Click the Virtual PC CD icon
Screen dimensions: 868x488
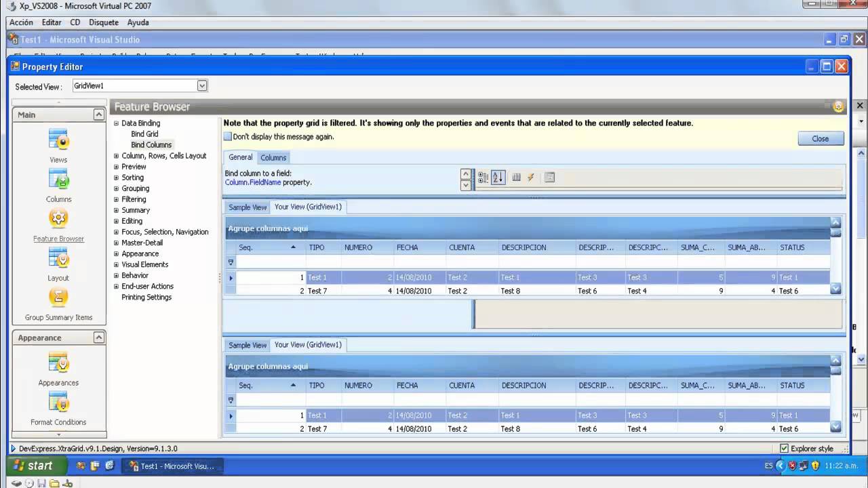(x=30, y=483)
